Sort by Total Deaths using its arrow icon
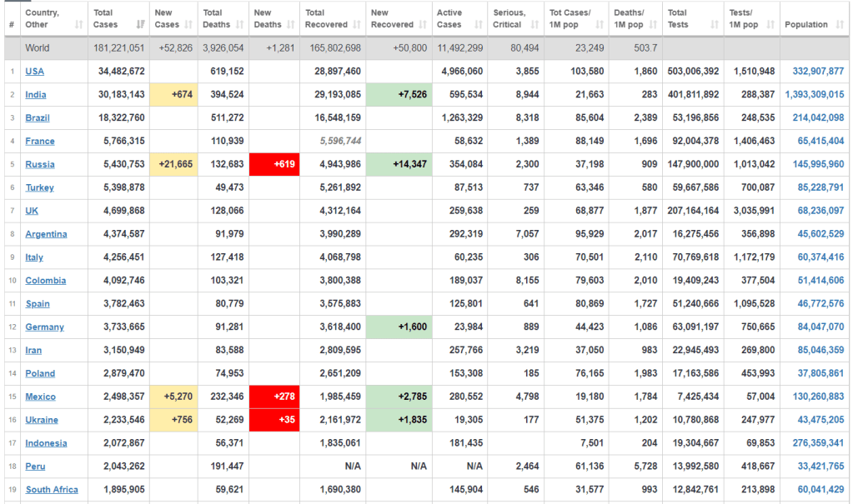 coord(238,25)
